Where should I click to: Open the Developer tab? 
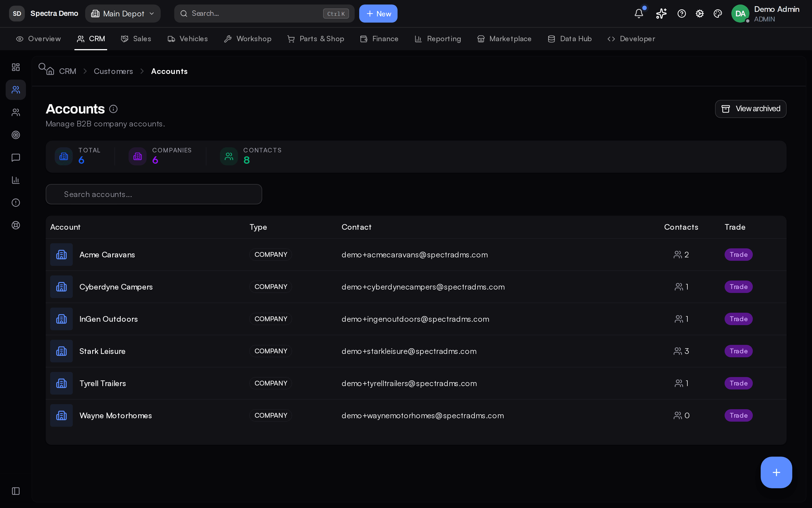coord(631,39)
